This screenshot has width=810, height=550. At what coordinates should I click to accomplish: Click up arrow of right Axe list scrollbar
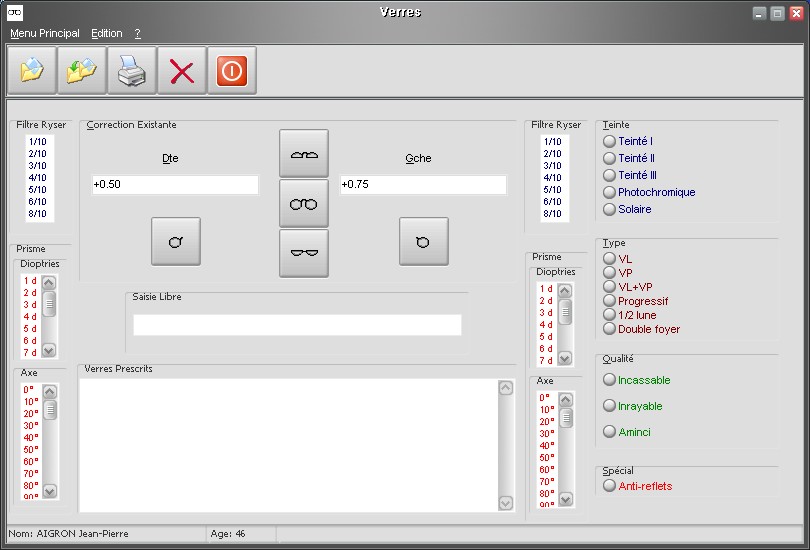point(566,400)
